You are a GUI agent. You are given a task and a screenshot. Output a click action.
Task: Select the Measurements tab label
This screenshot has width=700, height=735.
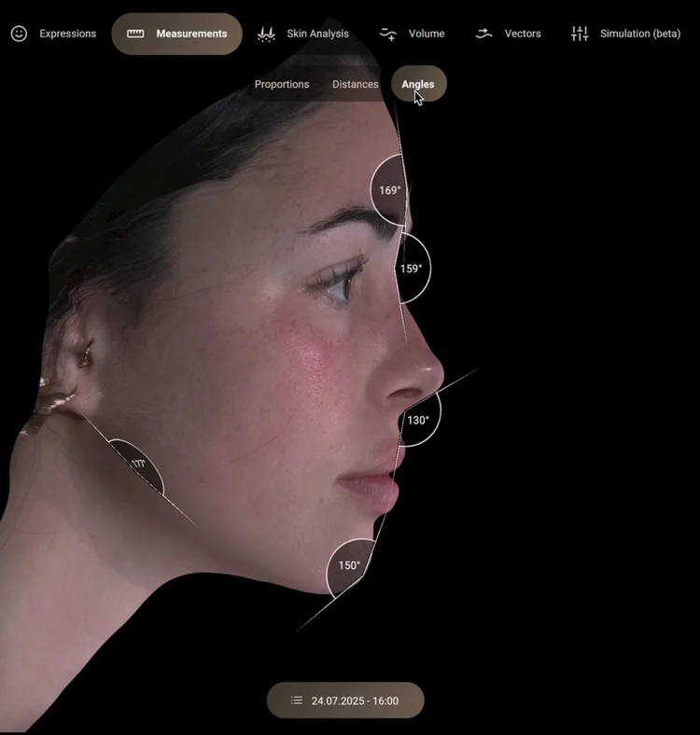[x=191, y=34]
